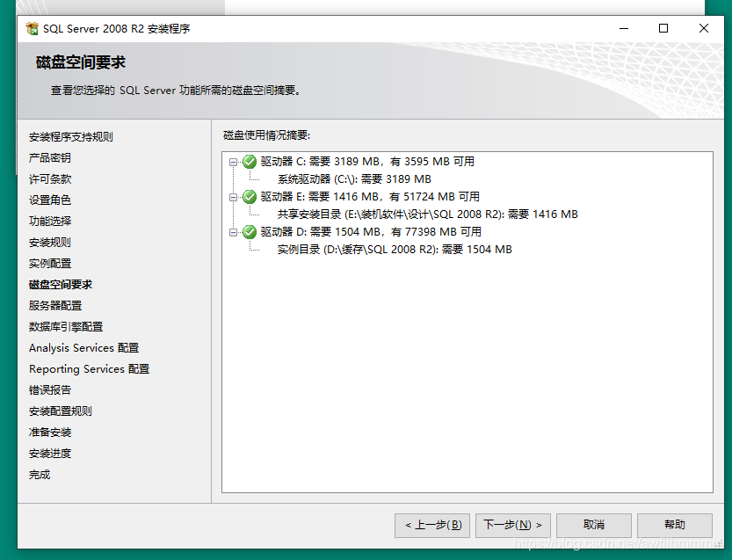Click green check icon for drive C
This screenshot has height=560, width=732.
250,162
